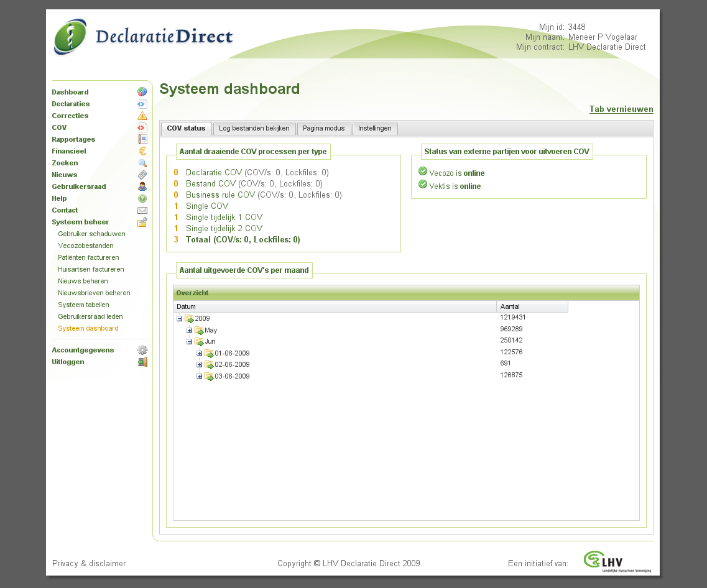The height and width of the screenshot is (588, 707).
Task: Click the 02-06-2009 folder icon
Action: point(209,364)
